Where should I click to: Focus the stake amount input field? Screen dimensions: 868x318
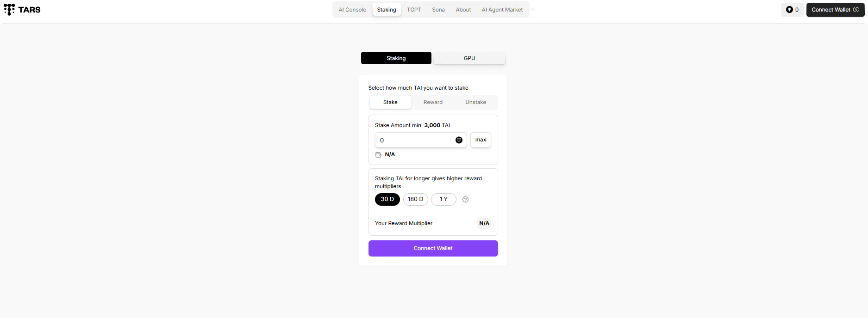(414, 140)
